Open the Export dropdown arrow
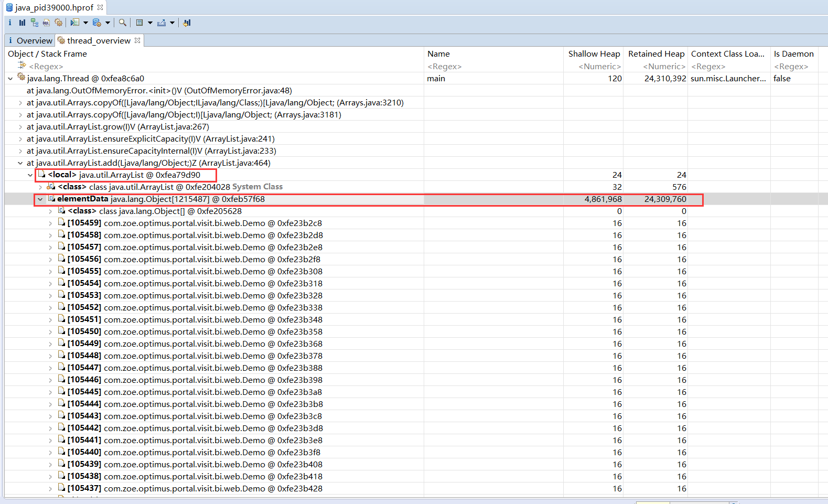 (x=172, y=23)
